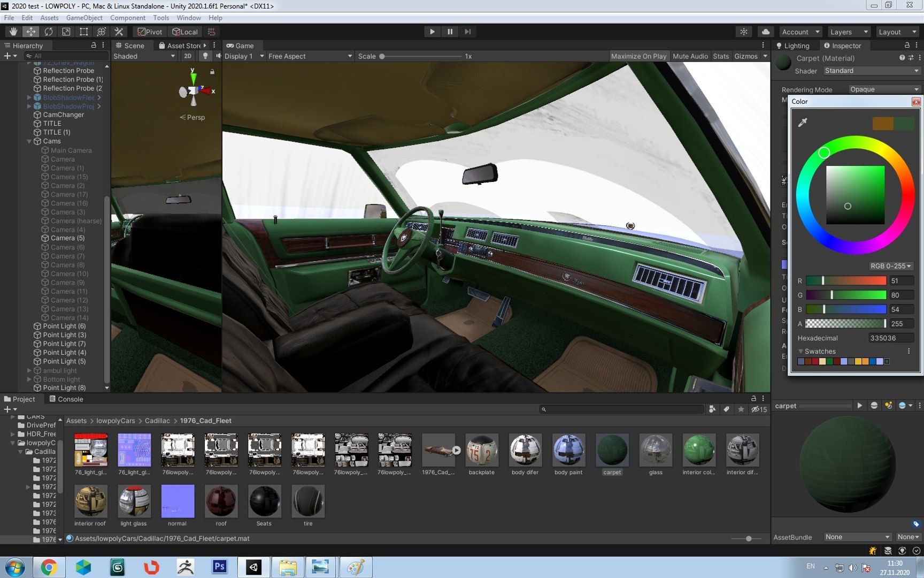This screenshot has height=578, width=924.
Task: Toggle Pivot handle position
Action: 150,32
